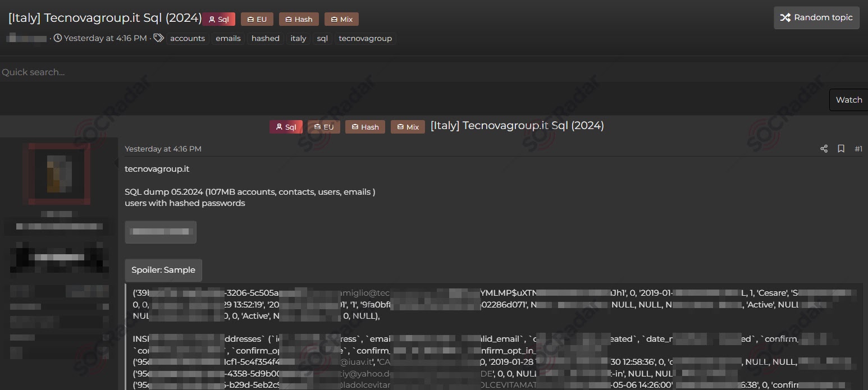Open the 'sql' tag

[322, 38]
